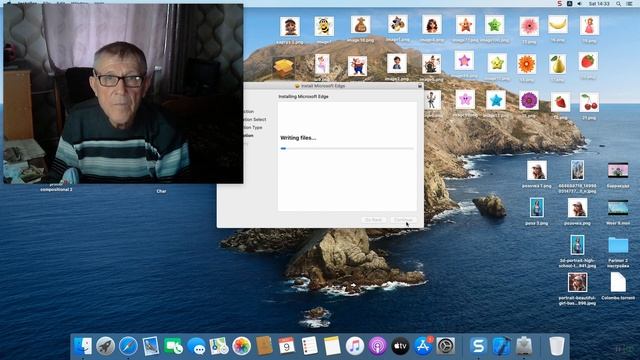Click the installer progress bar

click(347, 149)
